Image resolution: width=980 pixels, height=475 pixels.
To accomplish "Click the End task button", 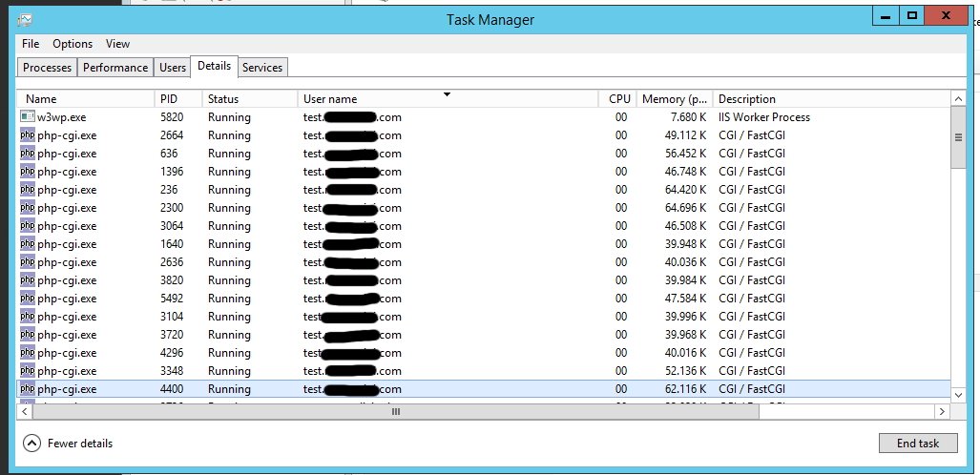I will tap(918, 444).
